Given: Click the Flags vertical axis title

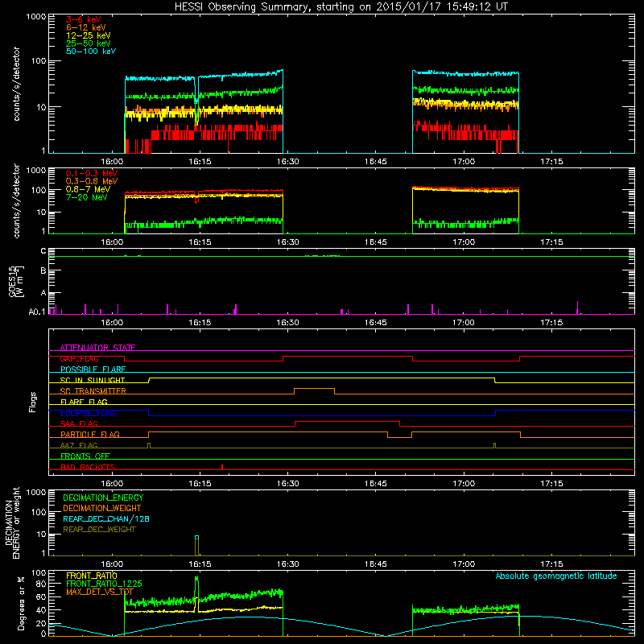Looking at the screenshot, I should (x=33, y=402).
